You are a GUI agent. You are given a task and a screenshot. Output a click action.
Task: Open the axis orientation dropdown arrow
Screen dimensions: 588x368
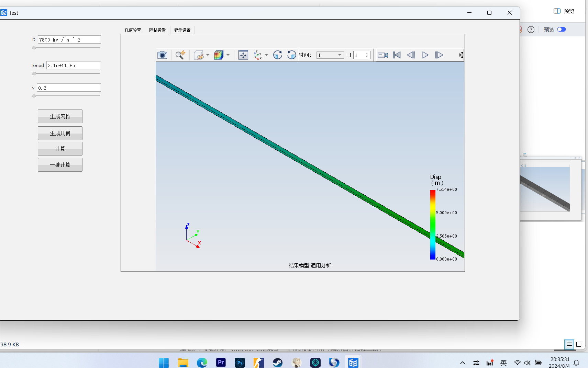point(266,55)
